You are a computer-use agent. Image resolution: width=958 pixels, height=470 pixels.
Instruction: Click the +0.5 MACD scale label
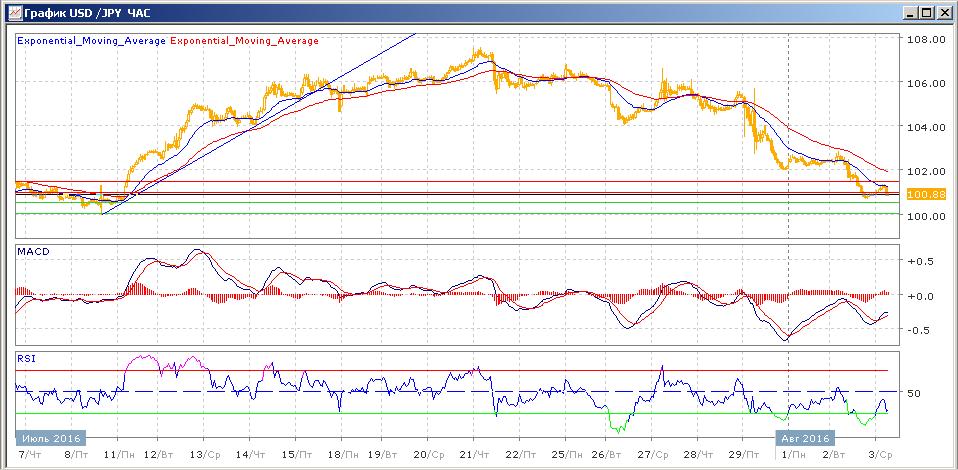(x=920, y=261)
